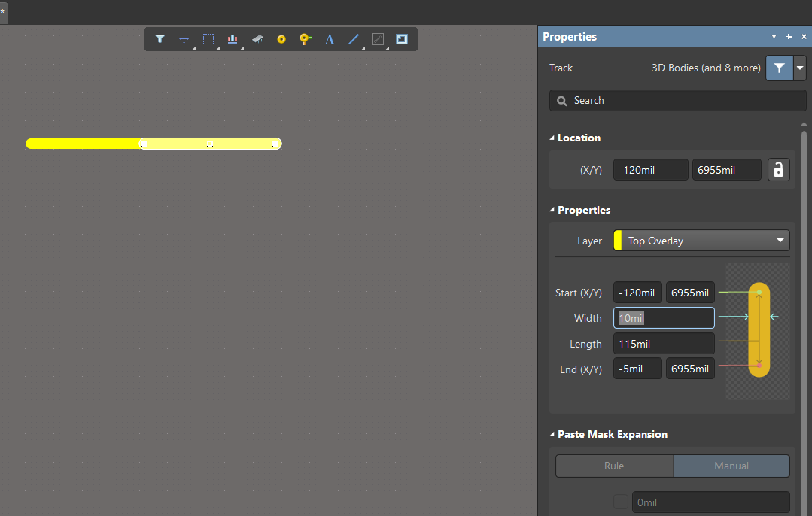
Task: Collapse the Location section
Action: [552, 138]
